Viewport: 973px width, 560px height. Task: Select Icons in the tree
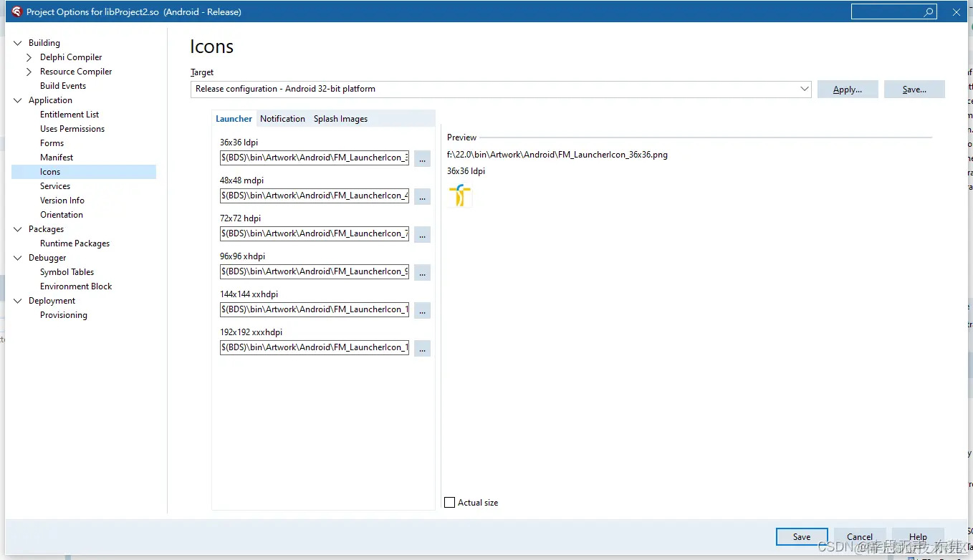84,172
